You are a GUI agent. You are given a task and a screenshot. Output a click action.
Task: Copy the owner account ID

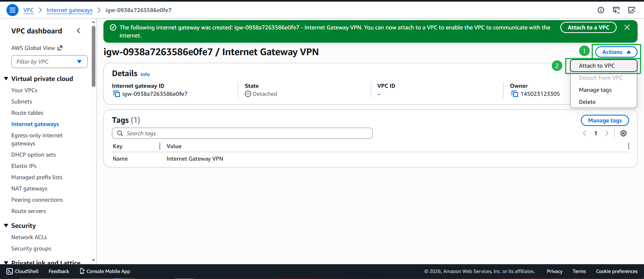click(x=515, y=94)
